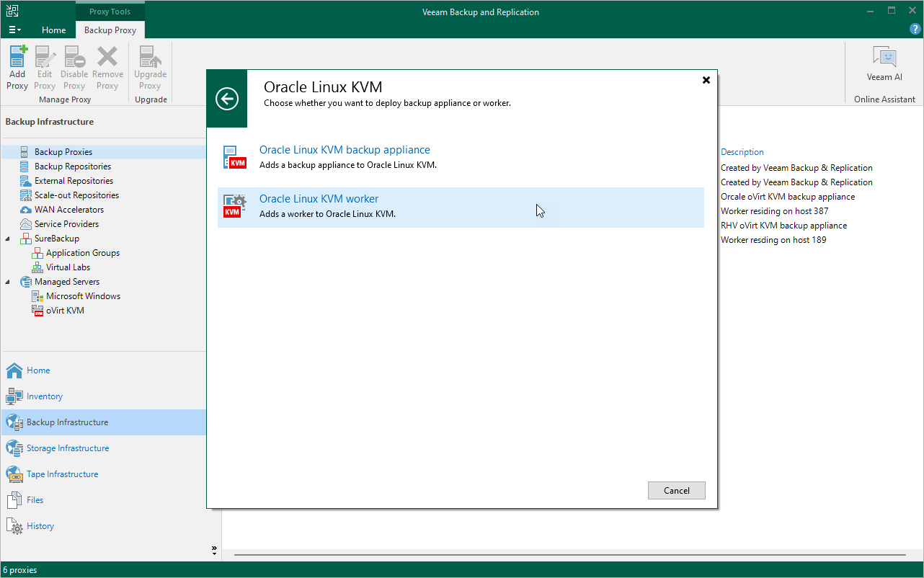This screenshot has height=578, width=924.
Task: Click the Oracle Linux KVM backup appliance icon
Action: coord(235,157)
